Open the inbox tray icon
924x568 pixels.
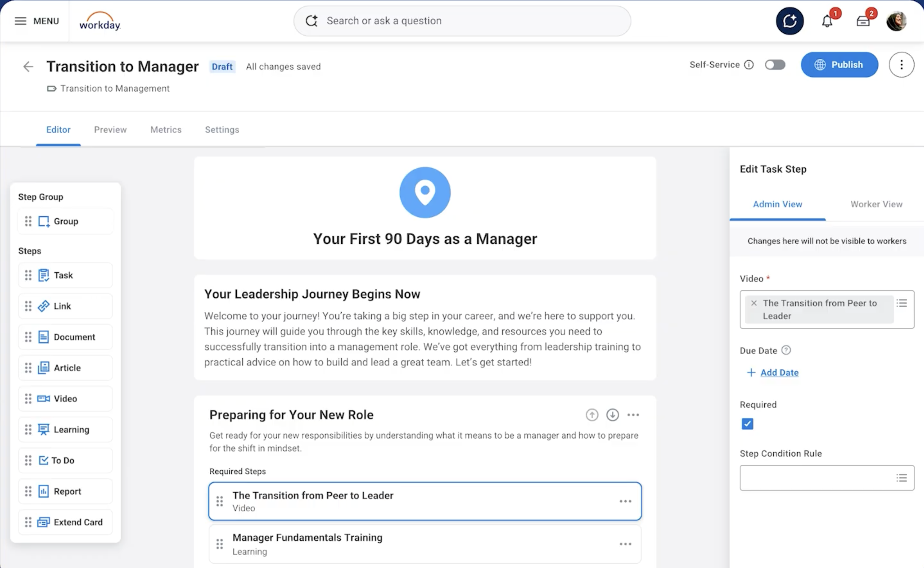(x=863, y=21)
